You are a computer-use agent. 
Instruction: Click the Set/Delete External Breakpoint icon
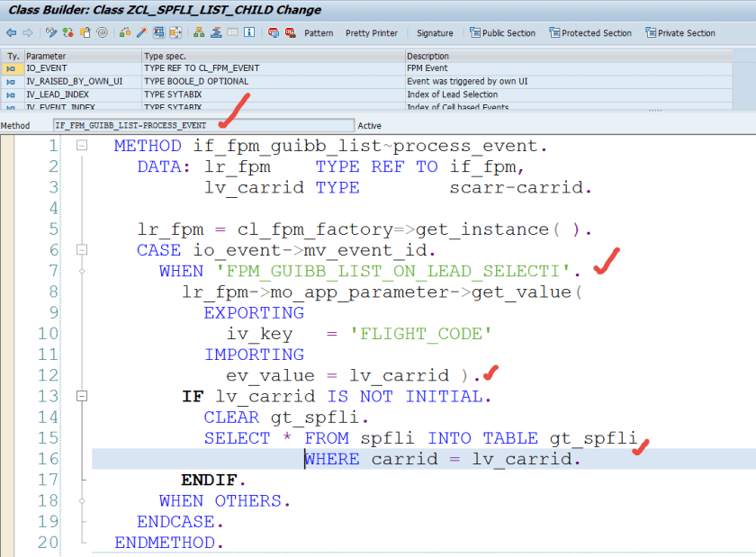pos(290,32)
